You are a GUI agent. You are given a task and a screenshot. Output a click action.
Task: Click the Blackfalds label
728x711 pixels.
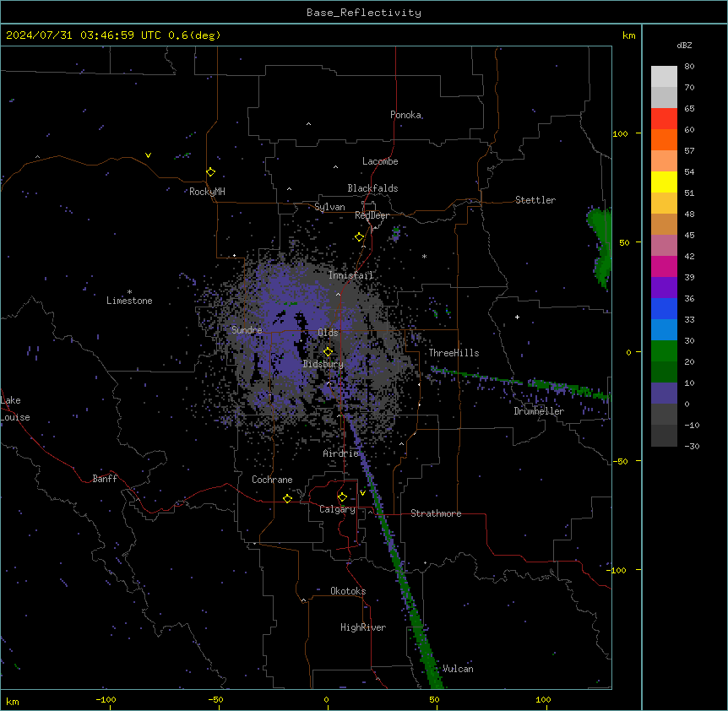[x=372, y=188]
